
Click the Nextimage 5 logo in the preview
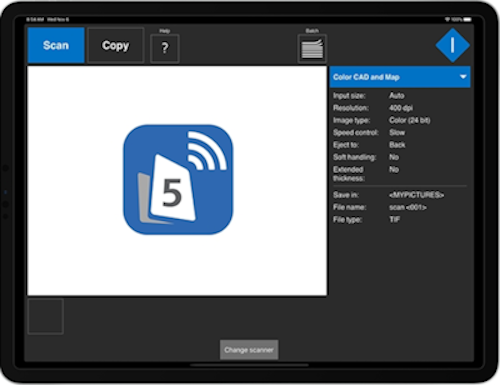coord(178,180)
